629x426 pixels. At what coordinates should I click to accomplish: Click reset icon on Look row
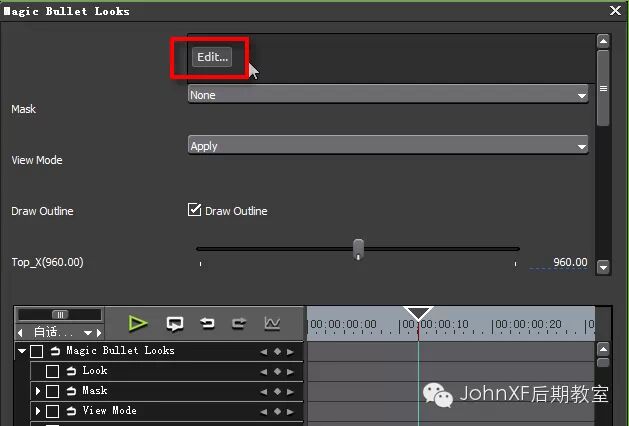click(x=71, y=371)
